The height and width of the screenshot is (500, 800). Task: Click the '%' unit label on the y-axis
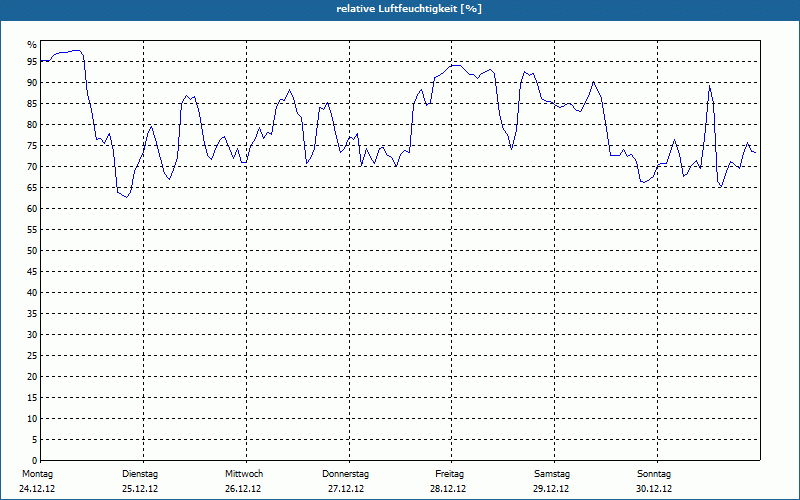(32, 45)
